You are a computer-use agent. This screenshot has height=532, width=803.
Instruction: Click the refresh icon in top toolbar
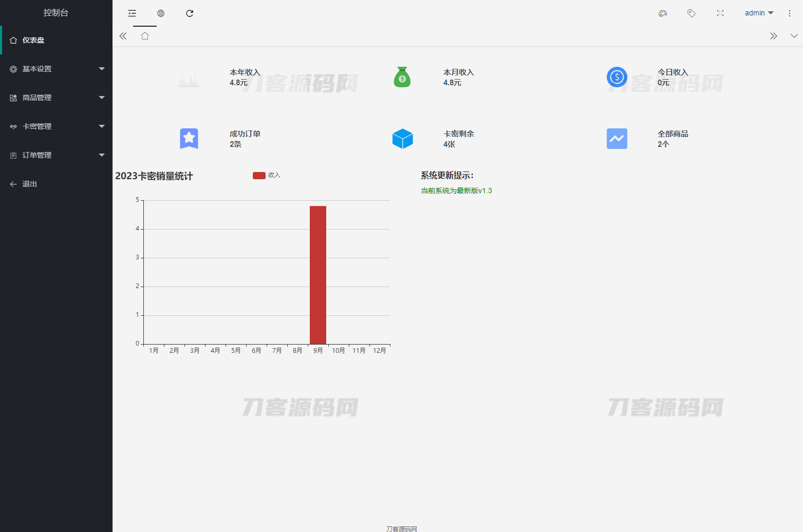(x=190, y=13)
